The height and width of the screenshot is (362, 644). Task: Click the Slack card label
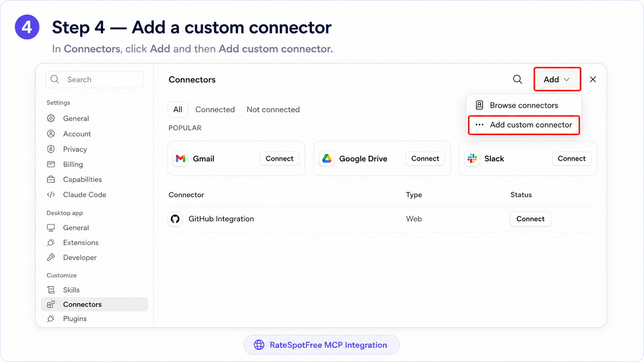494,158
